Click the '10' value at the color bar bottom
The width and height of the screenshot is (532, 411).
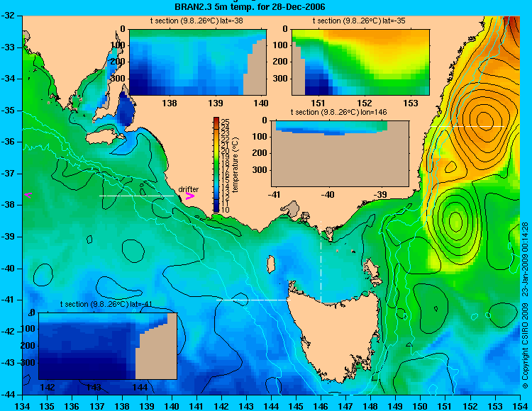tap(226, 210)
